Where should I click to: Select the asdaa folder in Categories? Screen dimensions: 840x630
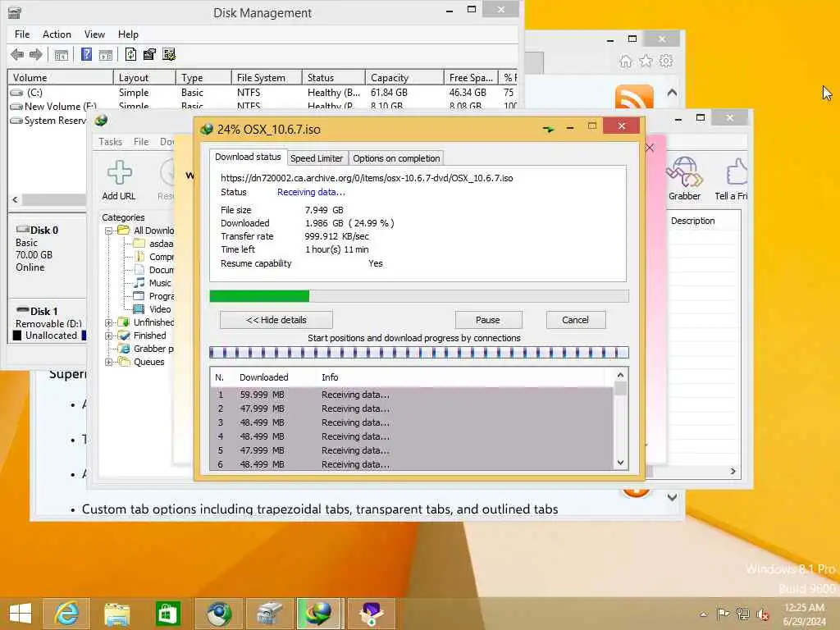pos(161,244)
